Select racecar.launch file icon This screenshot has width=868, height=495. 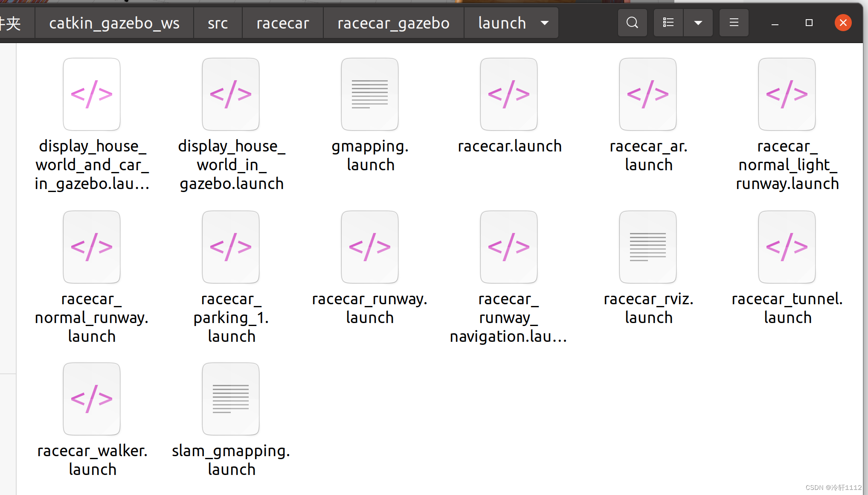[508, 94]
